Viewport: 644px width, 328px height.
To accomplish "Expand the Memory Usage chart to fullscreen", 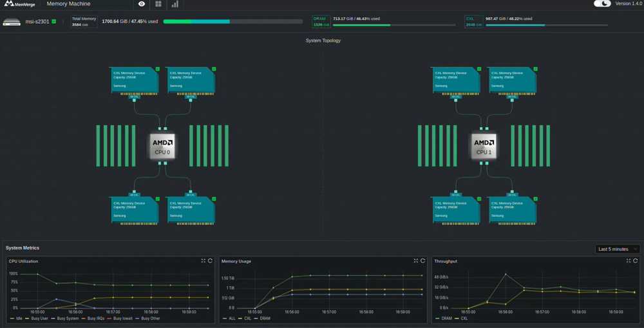I will (416, 261).
